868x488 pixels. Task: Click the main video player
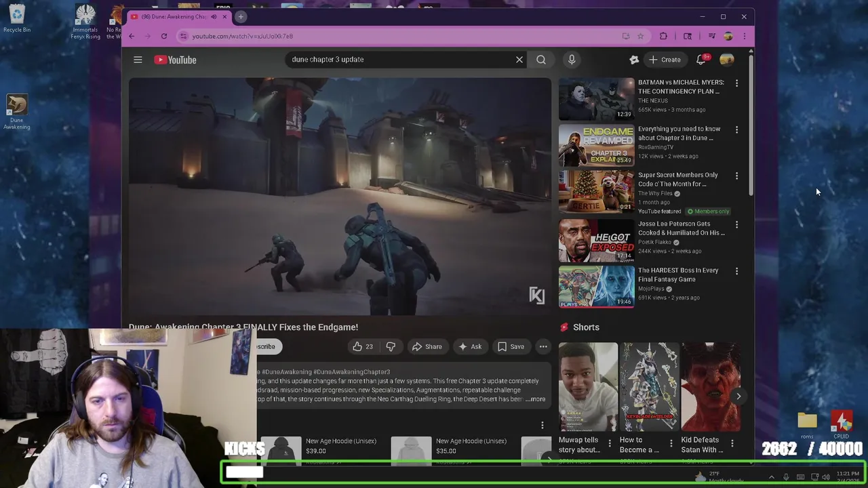coord(340,197)
